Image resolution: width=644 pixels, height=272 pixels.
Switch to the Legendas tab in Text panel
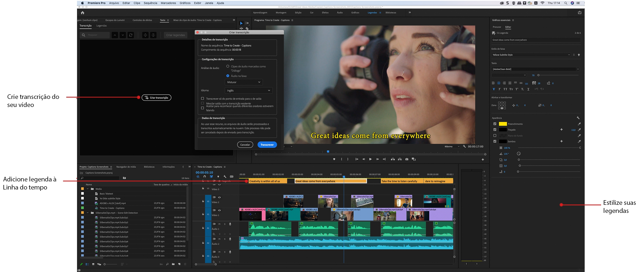pyautogui.click(x=101, y=26)
